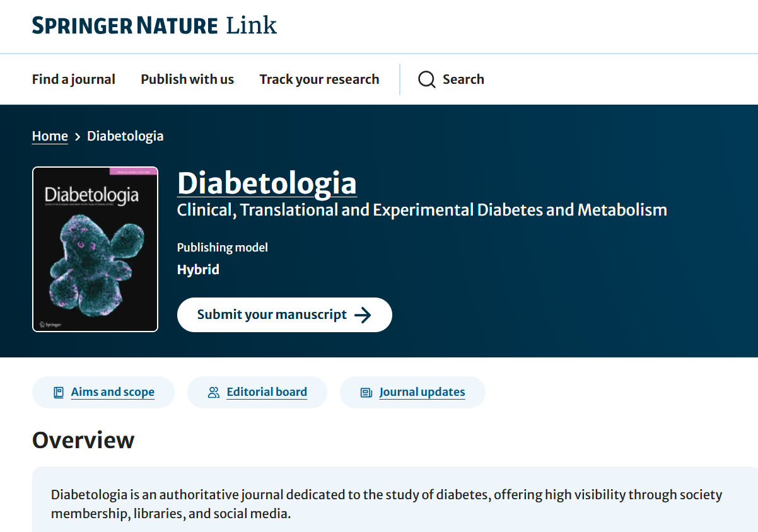Open the Aims and scope link

[x=112, y=392]
